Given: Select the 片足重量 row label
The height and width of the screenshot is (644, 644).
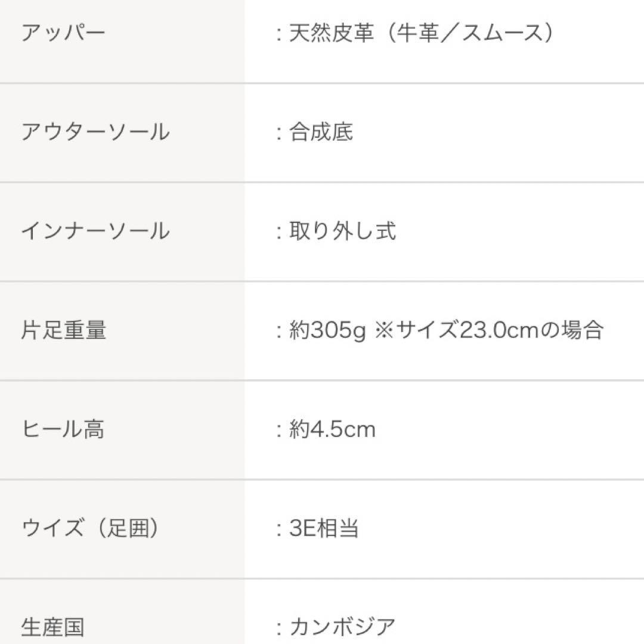Looking at the screenshot, I should click(64, 330).
